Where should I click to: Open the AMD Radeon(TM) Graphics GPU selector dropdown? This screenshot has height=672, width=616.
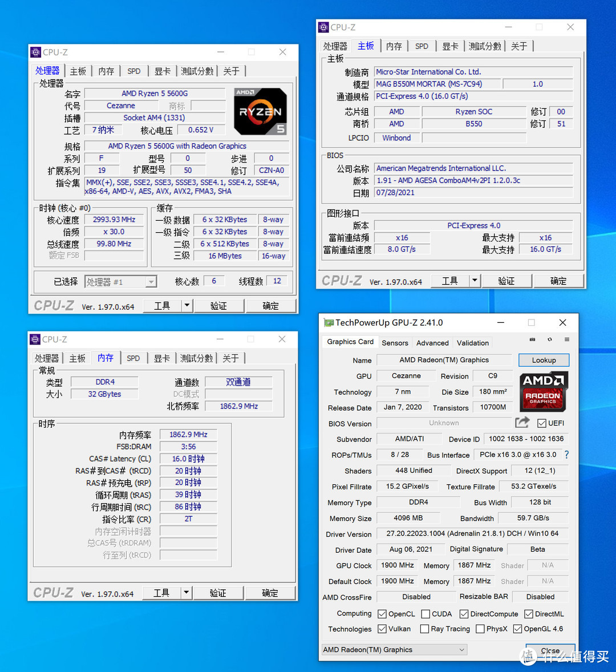[394, 649]
